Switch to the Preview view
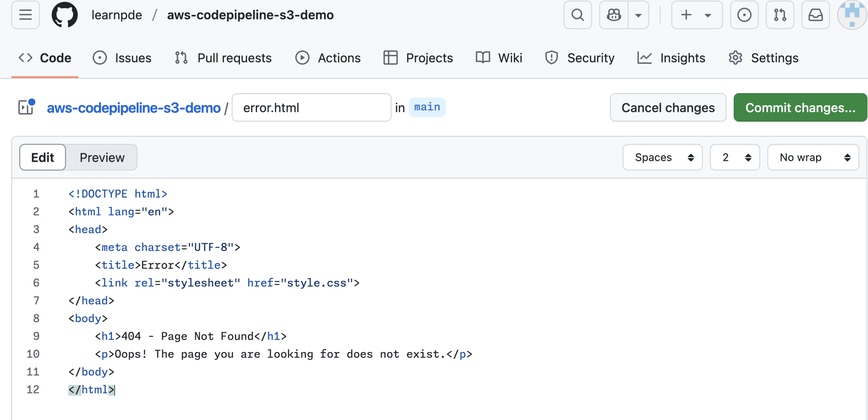The height and width of the screenshot is (420, 868). coord(102,157)
